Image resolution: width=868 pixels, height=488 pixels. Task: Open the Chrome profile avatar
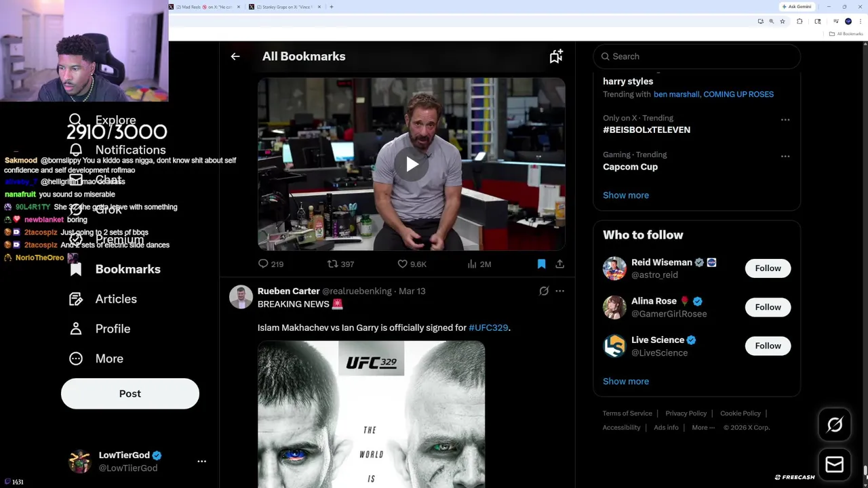tap(848, 22)
